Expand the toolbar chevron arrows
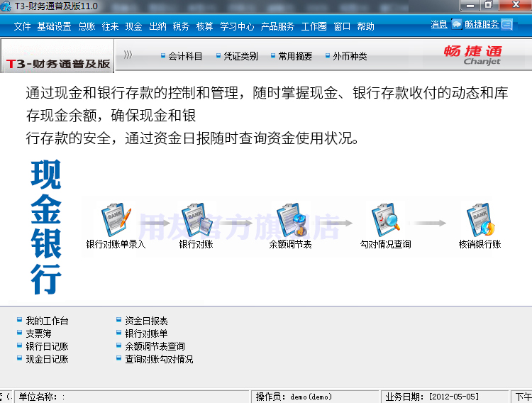Viewport: 532px width, 403px height. coord(128,55)
